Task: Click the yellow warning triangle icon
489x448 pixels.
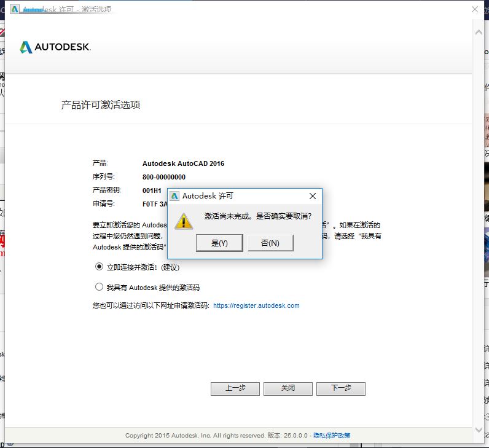Action: click(184, 221)
